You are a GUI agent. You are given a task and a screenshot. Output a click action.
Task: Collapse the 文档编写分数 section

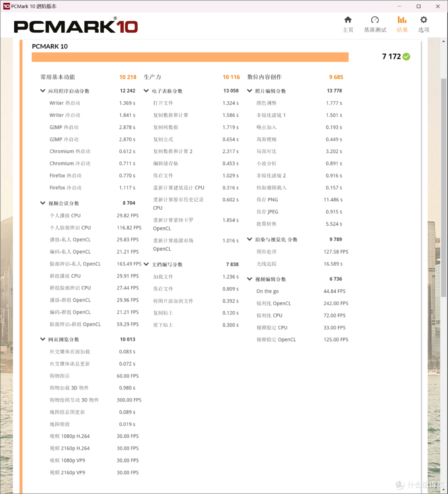pos(146,264)
